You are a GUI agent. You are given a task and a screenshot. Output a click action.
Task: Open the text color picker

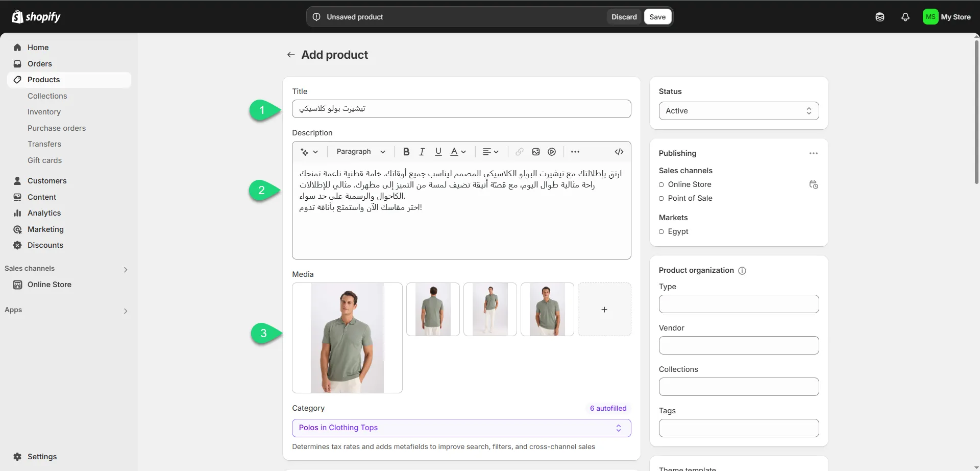coord(458,152)
